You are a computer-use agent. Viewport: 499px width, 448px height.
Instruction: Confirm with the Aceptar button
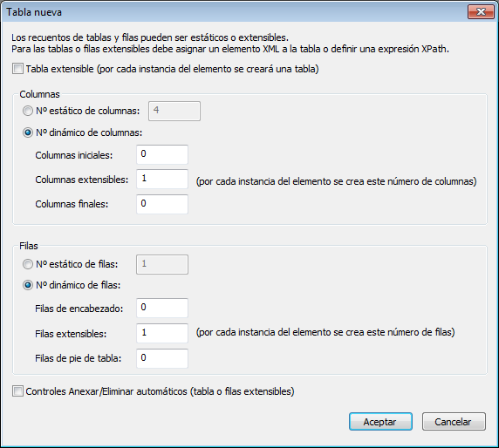(x=380, y=422)
